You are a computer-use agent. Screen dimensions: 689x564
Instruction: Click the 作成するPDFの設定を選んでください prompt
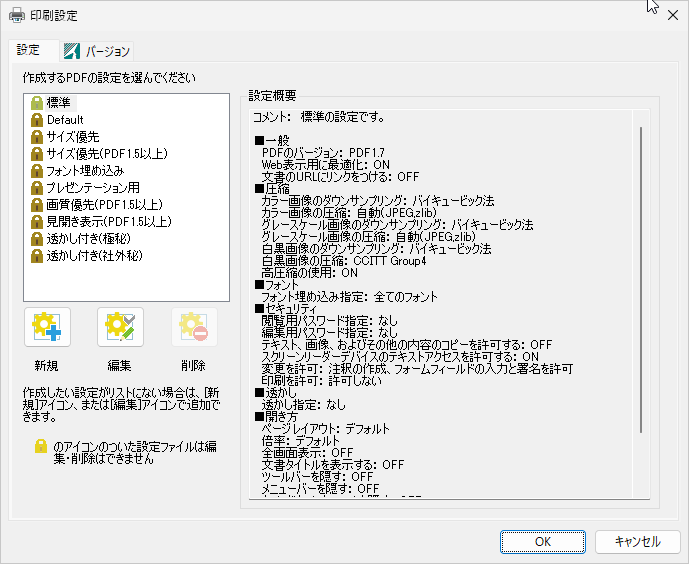pyautogui.click(x=109, y=78)
